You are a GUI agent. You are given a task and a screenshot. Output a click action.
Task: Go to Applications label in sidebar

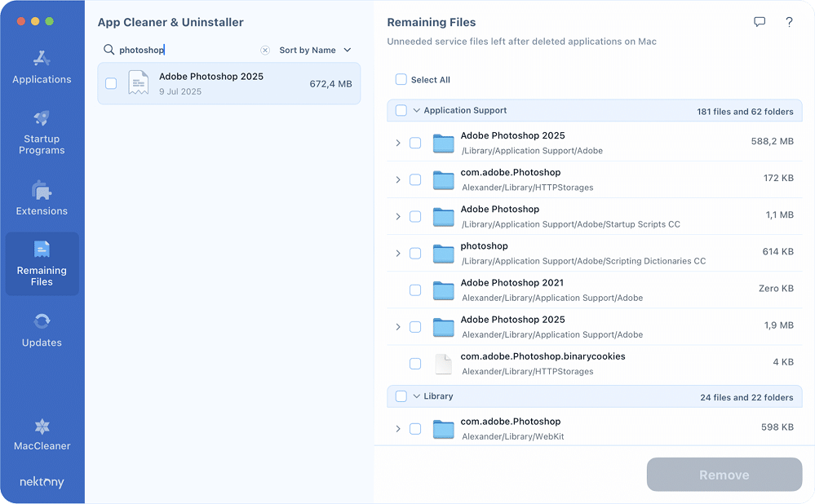pyautogui.click(x=42, y=79)
